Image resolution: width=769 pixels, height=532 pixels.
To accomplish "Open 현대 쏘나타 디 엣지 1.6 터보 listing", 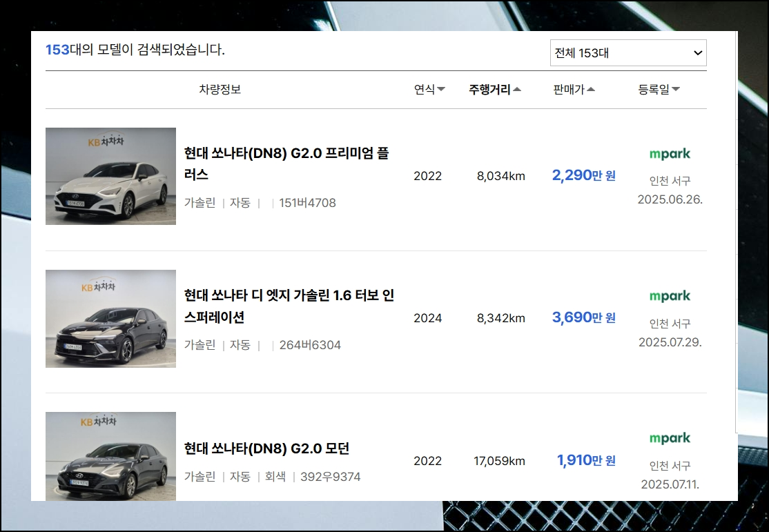I will tap(289, 306).
